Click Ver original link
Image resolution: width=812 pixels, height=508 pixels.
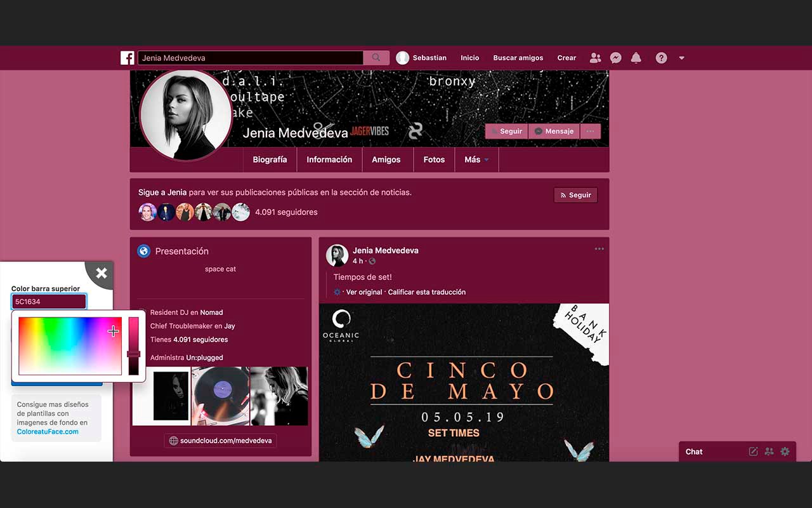click(364, 292)
